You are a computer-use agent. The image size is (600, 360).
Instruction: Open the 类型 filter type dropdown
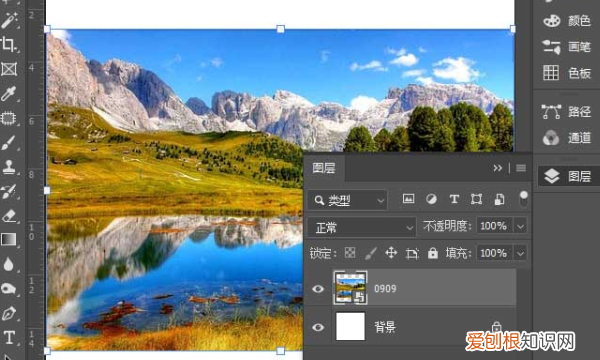[348, 200]
